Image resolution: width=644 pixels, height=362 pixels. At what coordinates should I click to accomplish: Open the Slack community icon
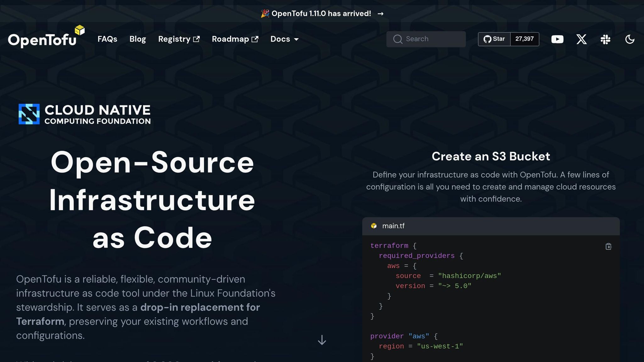[x=605, y=39]
